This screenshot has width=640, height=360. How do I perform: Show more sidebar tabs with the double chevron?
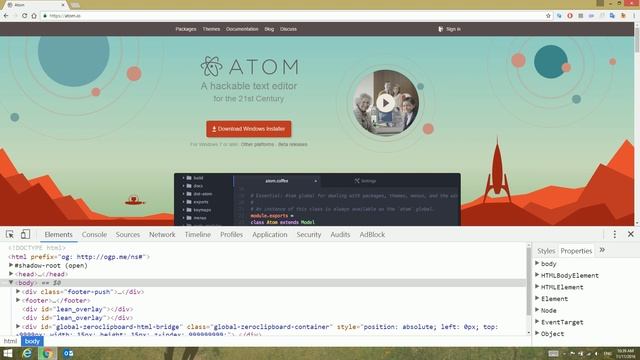[x=602, y=250]
